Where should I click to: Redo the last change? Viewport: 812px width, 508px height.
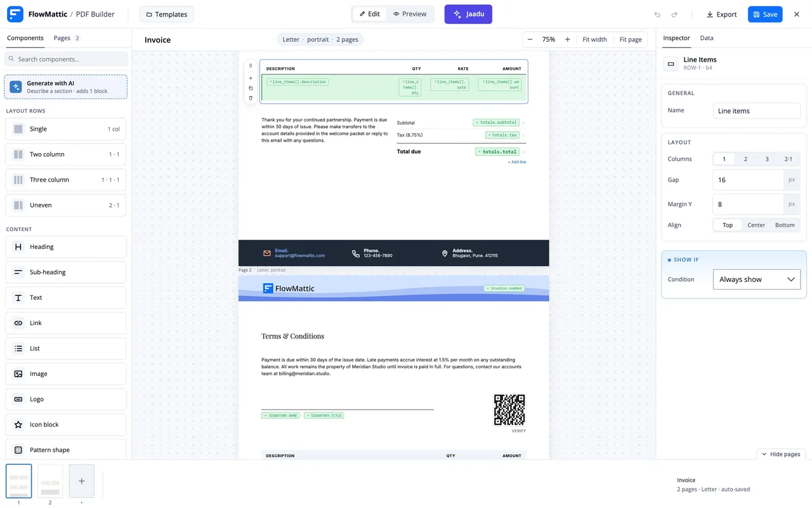(674, 14)
